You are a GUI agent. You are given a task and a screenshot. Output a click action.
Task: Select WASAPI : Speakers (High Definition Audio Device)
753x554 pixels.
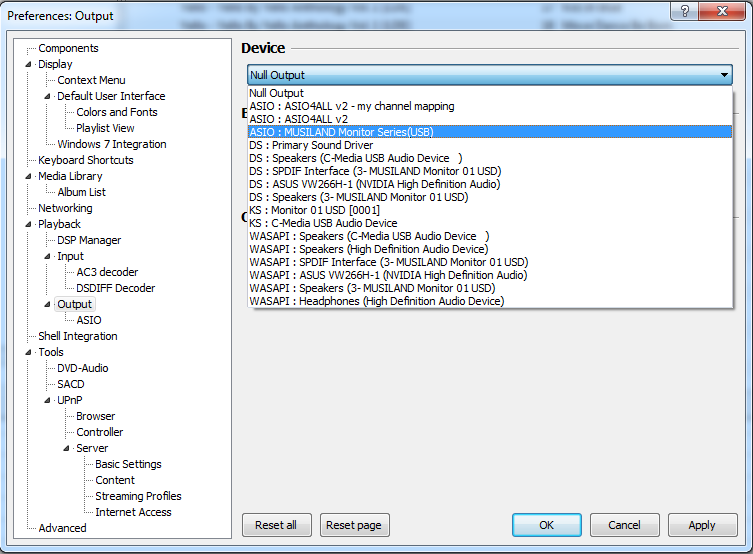490,249
